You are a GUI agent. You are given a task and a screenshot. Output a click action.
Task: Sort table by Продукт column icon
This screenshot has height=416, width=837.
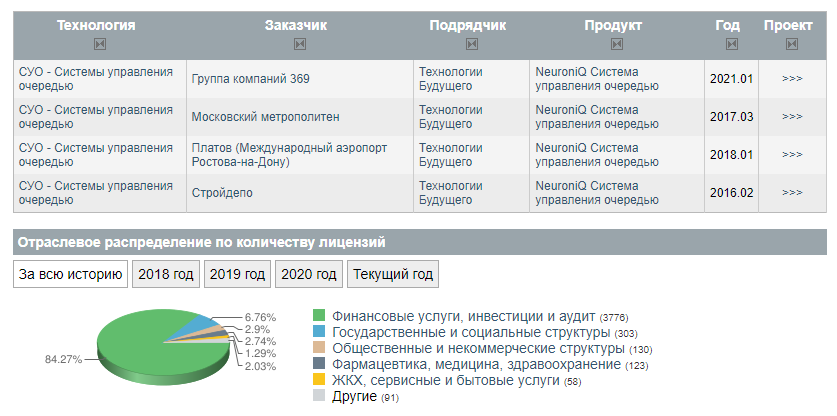[617, 44]
